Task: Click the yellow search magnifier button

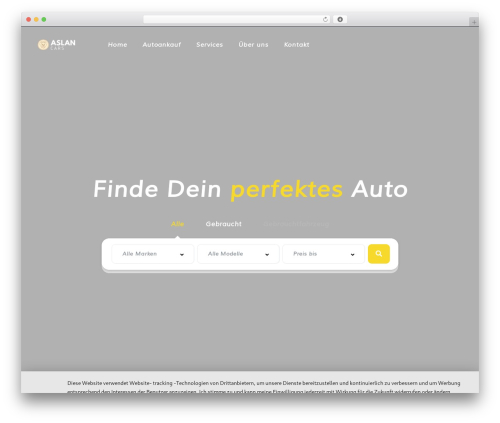Action: click(x=379, y=254)
